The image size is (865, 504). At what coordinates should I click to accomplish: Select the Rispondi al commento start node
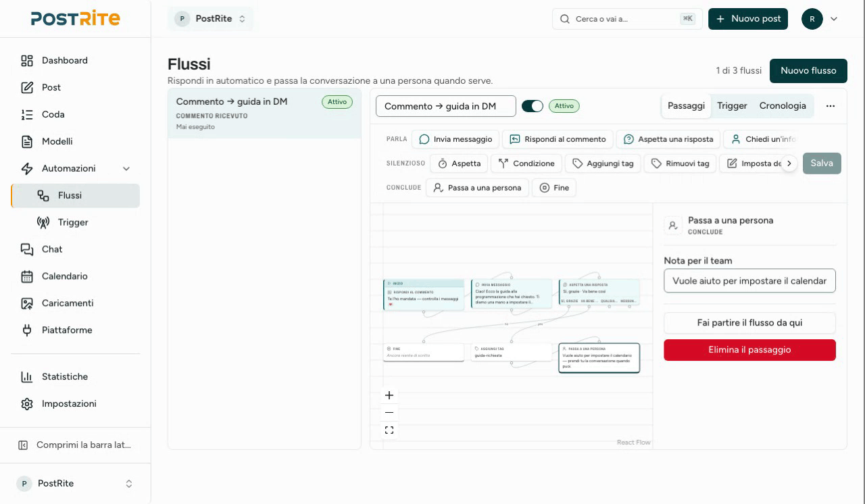(424, 295)
